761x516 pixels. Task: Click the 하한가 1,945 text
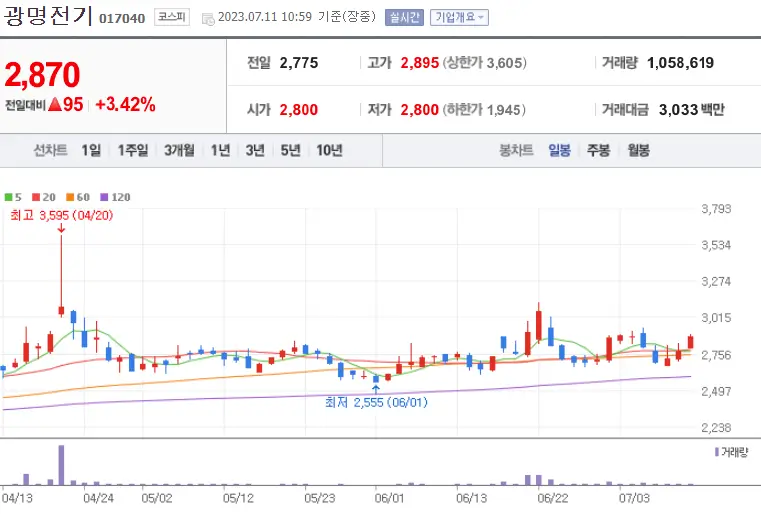pyautogui.click(x=484, y=110)
